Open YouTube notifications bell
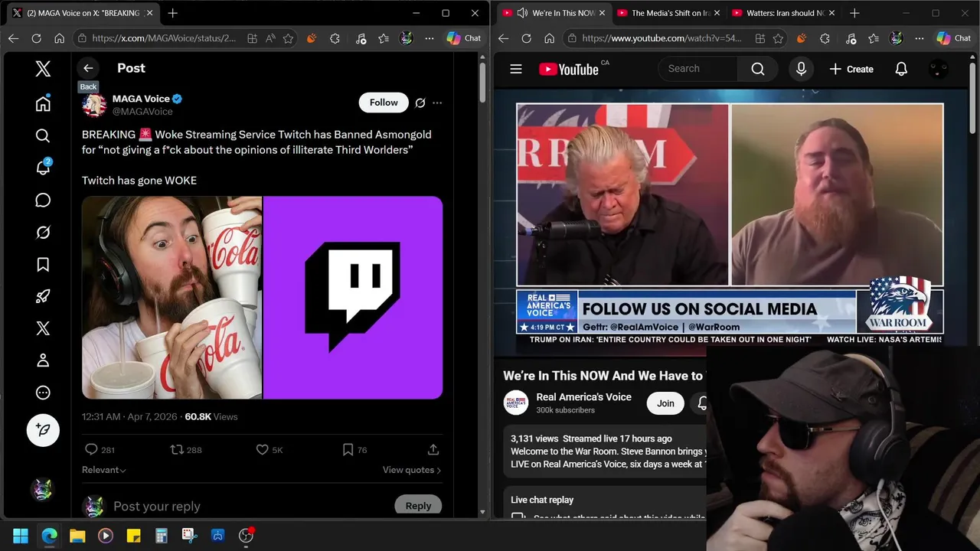The image size is (980, 551). 901,69
